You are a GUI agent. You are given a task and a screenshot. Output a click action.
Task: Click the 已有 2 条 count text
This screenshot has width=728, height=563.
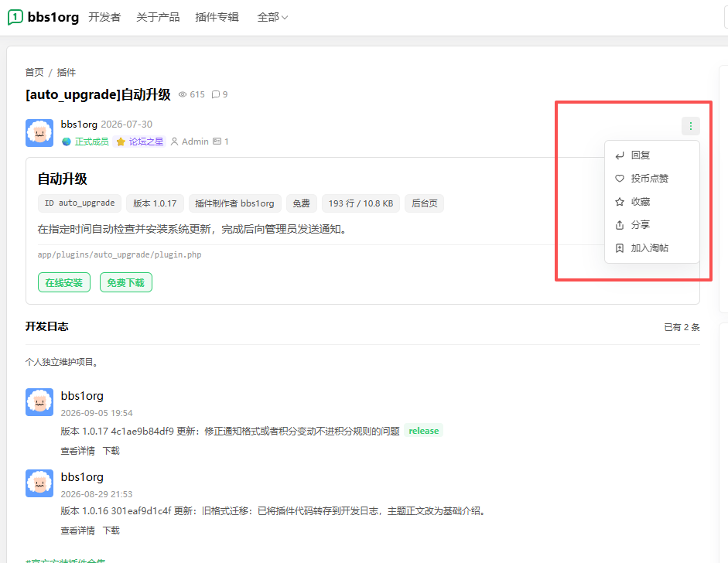[x=682, y=327]
